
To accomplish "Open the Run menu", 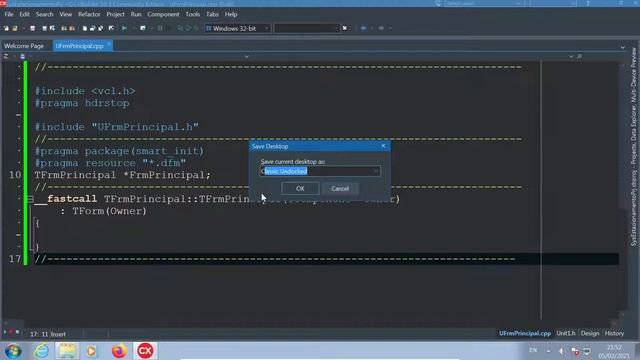I will click(x=136, y=14).
